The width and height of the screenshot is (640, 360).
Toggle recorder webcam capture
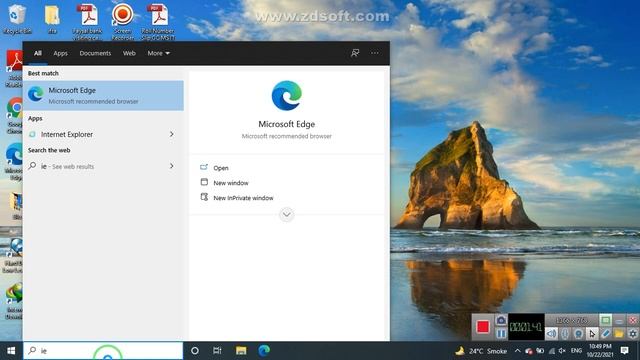click(x=578, y=334)
